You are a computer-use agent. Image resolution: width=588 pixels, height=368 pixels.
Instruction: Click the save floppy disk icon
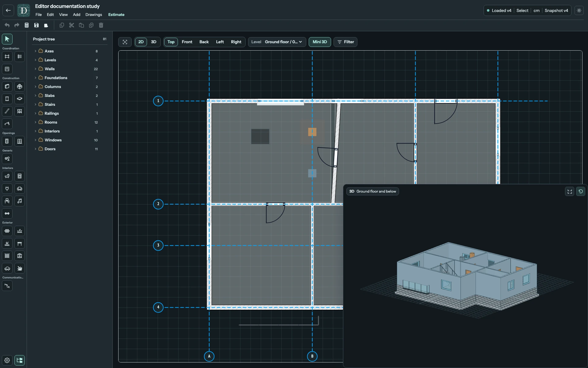(x=36, y=25)
